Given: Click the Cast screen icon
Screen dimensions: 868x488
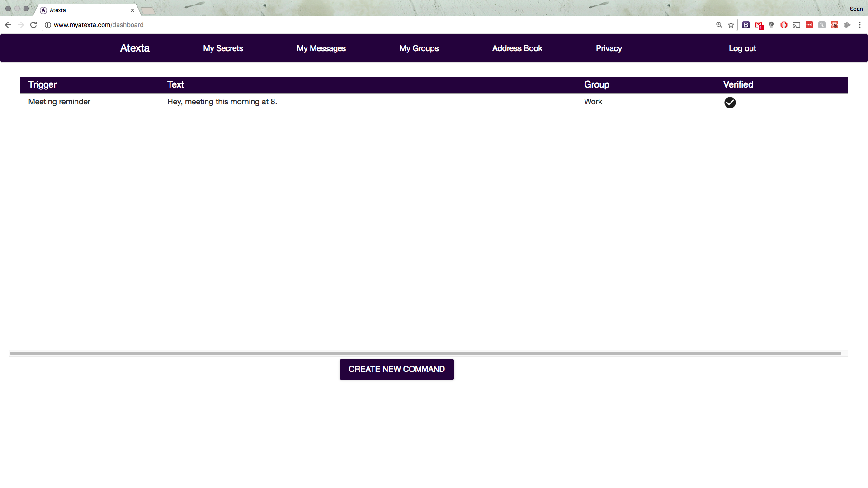Looking at the screenshot, I should 797,25.
